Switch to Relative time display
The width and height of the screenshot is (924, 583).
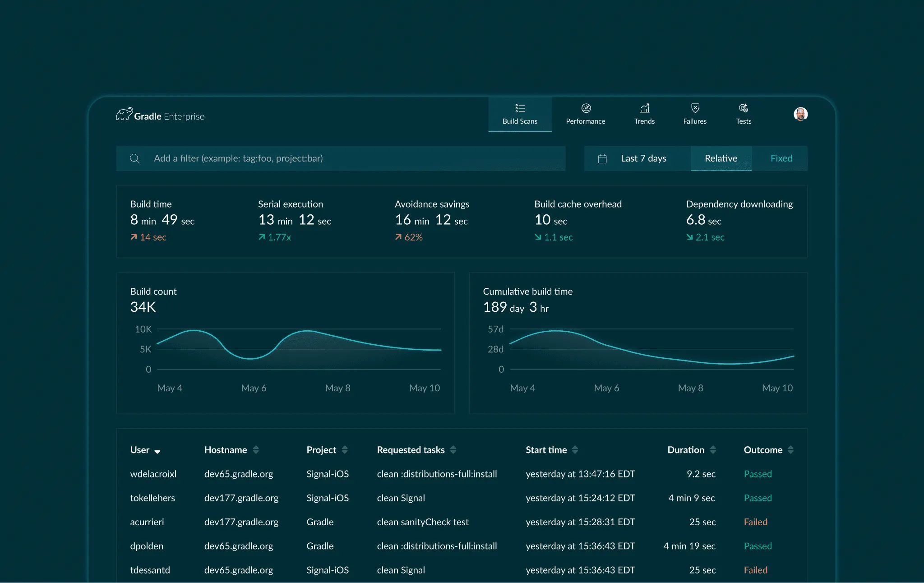point(721,158)
